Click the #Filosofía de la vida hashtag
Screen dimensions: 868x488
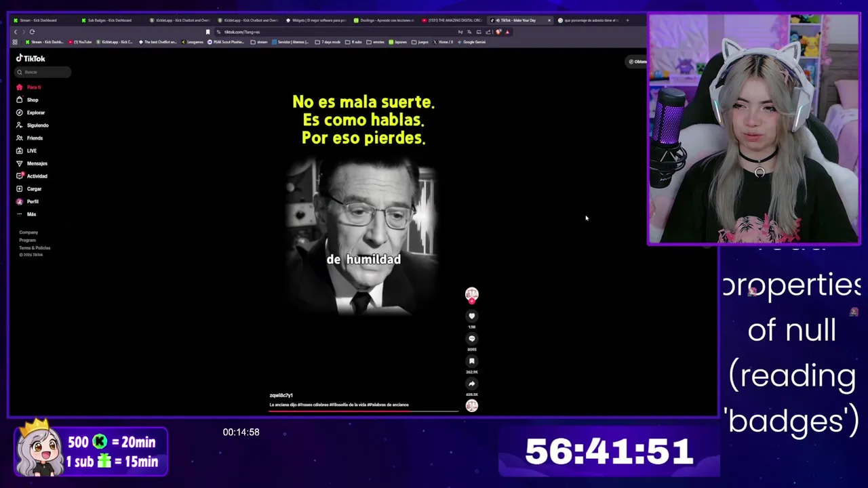(349, 405)
